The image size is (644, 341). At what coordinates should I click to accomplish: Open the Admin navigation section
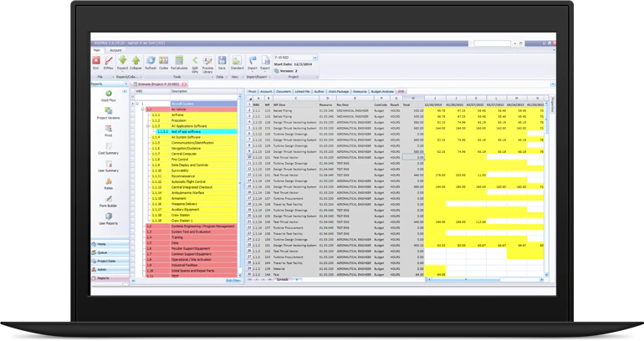click(x=110, y=270)
